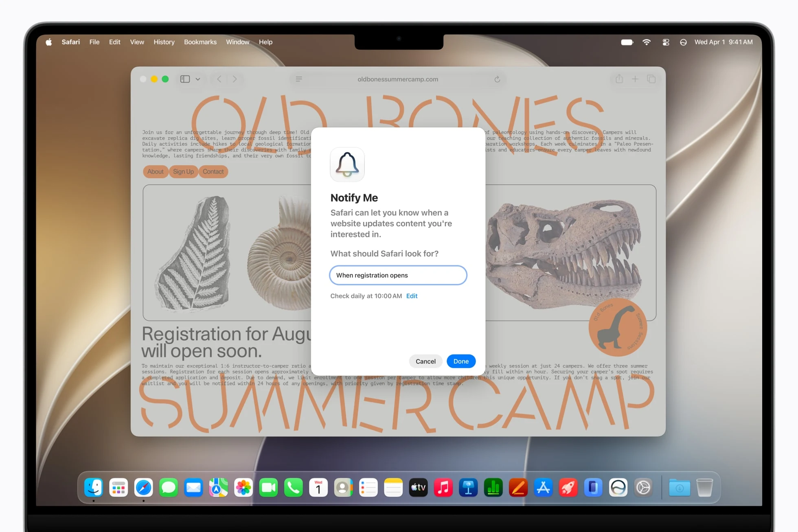Reload the page with refresh icon
The image size is (798, 532).
tap(497, 79)
